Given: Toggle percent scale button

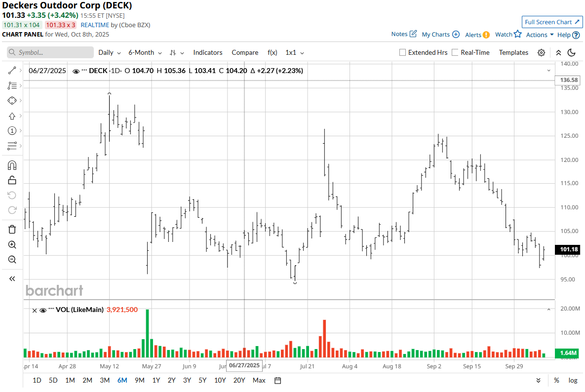Looking at the screenshot, I should [557, 381].
